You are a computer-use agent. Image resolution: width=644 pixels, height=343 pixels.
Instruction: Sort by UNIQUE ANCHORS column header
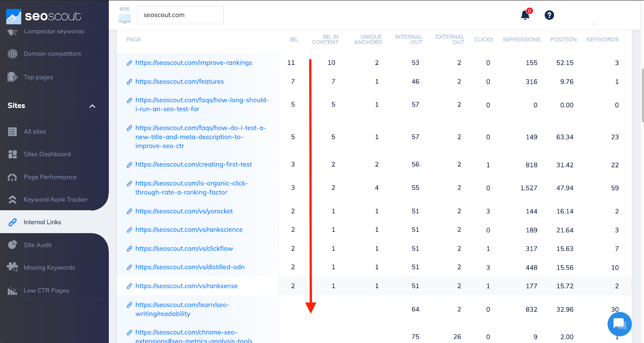click(x=368, y=39)
